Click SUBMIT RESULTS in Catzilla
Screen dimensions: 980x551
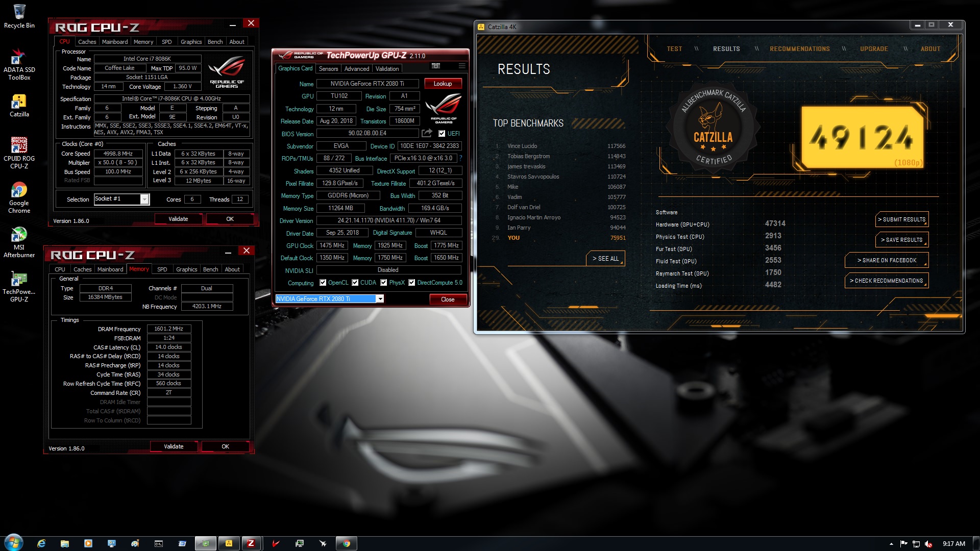(902, 219)
